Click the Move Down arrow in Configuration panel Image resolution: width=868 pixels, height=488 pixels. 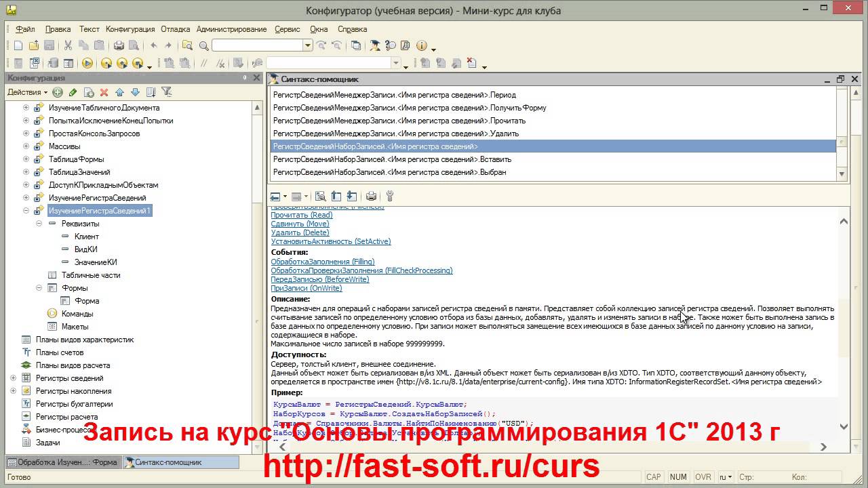(135, 92)
